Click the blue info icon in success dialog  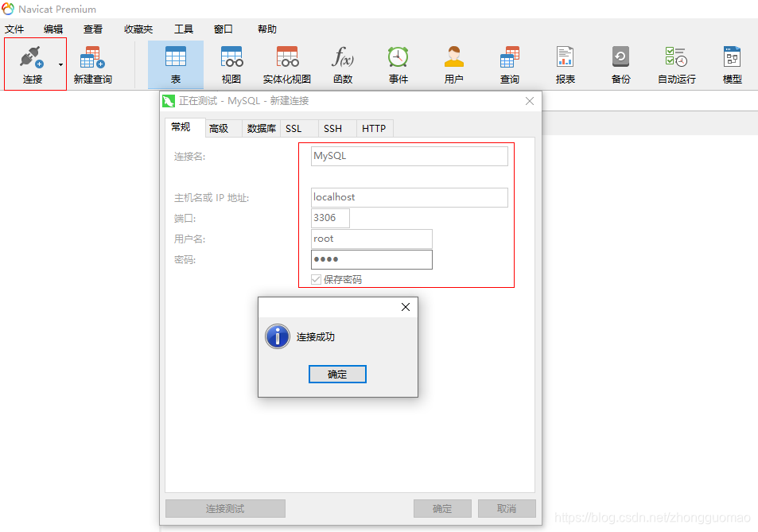coord(278,336)
